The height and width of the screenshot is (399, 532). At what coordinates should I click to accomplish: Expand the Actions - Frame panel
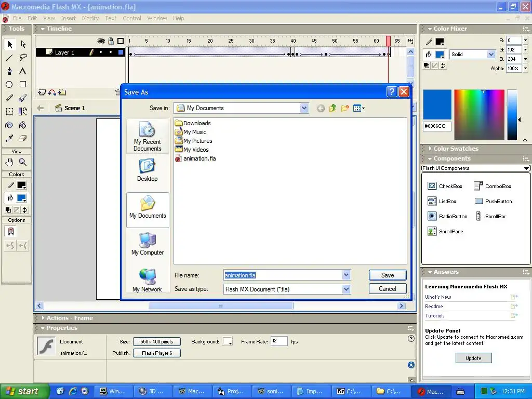point(43,318)
